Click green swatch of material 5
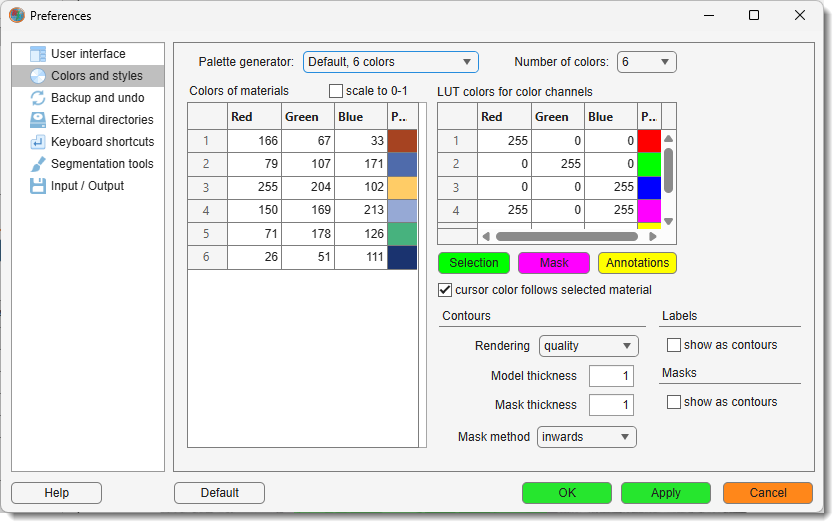The height and width of the screenshot is (528, 839). 402,234
